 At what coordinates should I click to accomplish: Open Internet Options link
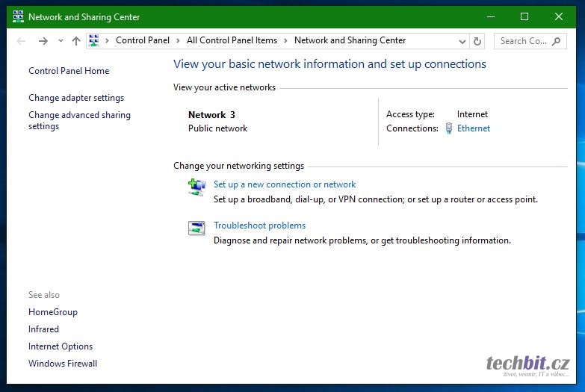[61, 346]
